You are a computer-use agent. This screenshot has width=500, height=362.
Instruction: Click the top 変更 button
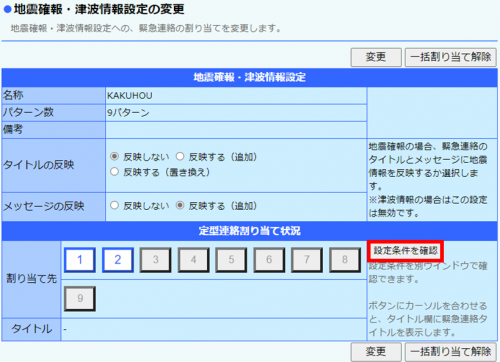pos(376,57)
